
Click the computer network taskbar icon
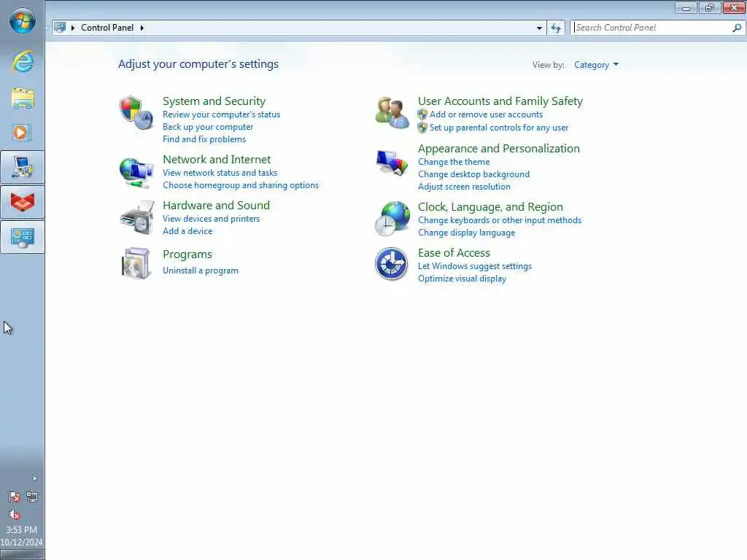pyautogui.click(x=23, y=167)
